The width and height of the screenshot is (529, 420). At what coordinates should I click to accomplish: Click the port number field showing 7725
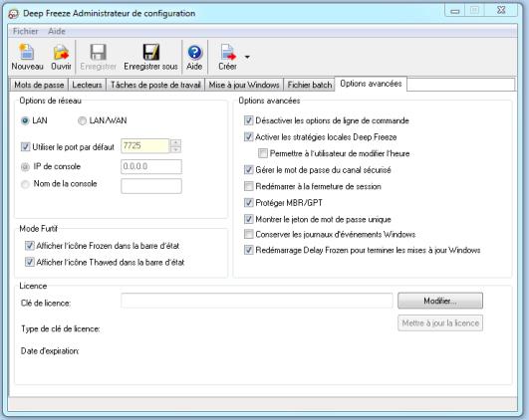tap(145, 146)
